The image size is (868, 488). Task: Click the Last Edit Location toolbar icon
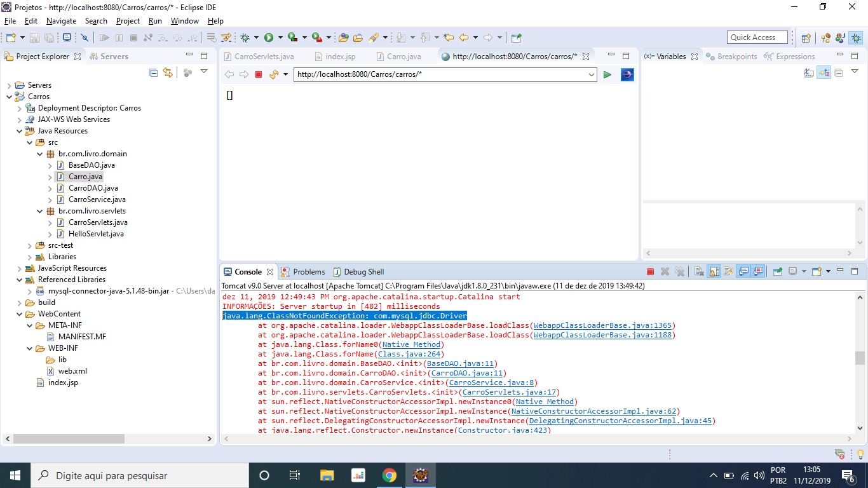click(449, 37)
